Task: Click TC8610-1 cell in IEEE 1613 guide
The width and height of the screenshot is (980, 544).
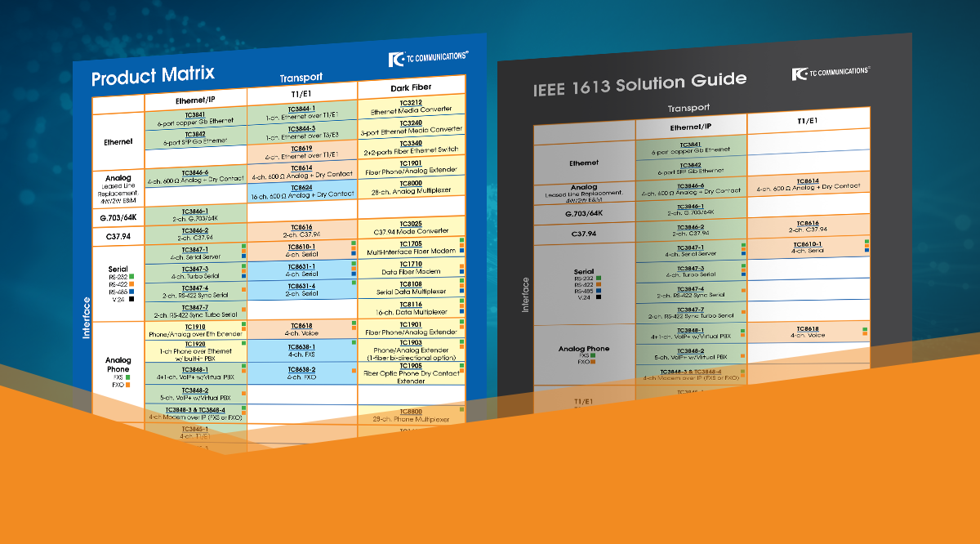Action: click(807, 247)
